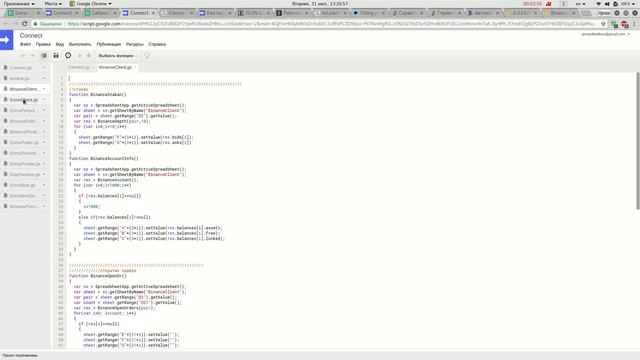Open the Публикация menu

pos(109,44)
